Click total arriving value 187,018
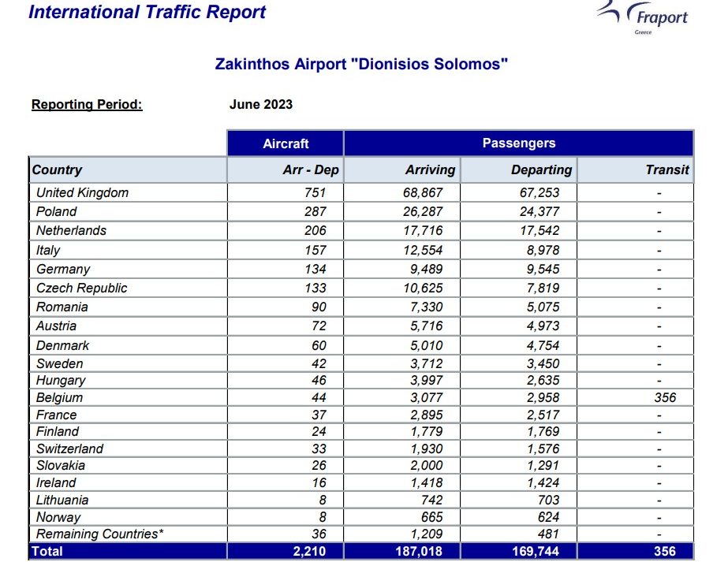The width and height of the screenshot is (728, 562). [x=419, y=551]
